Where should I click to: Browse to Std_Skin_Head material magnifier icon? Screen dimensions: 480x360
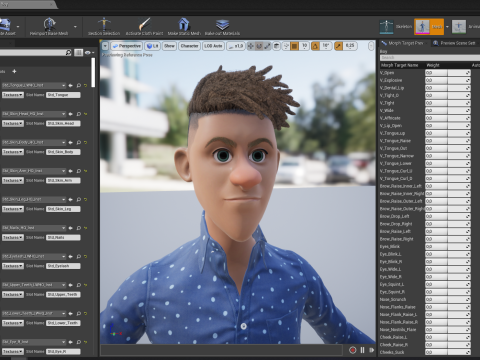(x=79, y=114)
